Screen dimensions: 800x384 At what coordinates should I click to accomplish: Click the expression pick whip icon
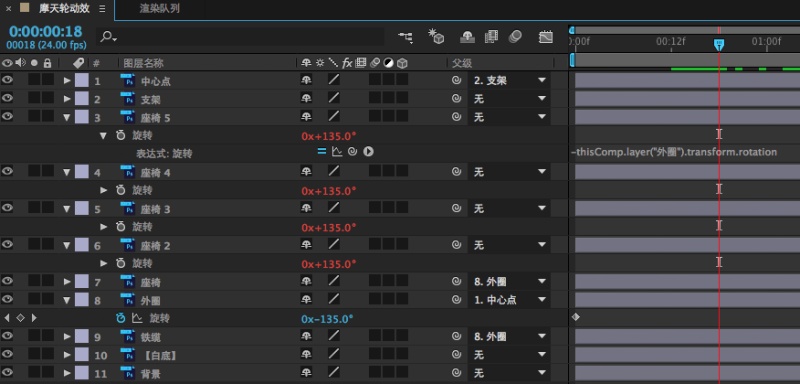tap(352, 151)
